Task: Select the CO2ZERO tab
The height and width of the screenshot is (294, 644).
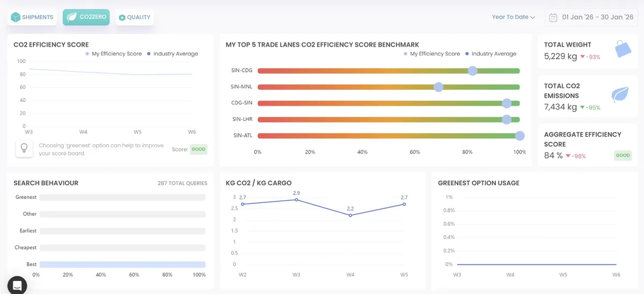Action: 86,17
